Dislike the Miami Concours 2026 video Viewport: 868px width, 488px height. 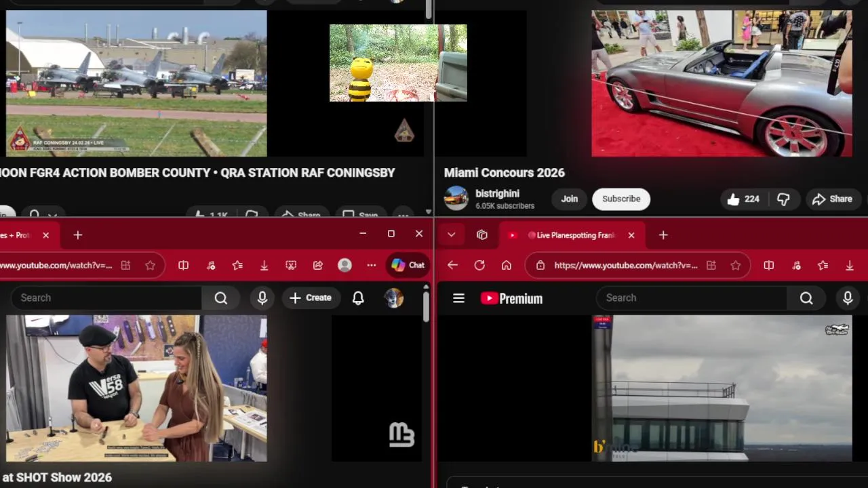(x=783, y=199)
